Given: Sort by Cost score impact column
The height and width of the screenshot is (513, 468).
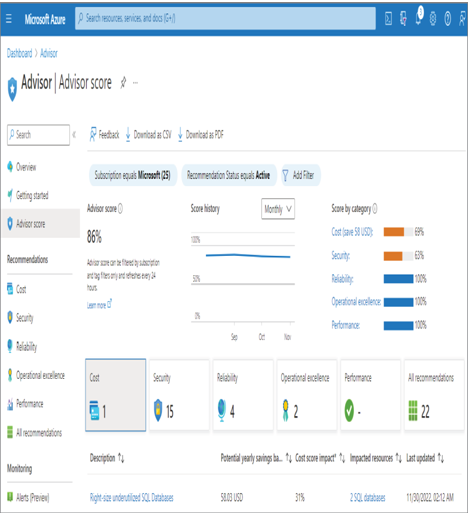Looking at the screenshot, I should (x=320, y=458).
